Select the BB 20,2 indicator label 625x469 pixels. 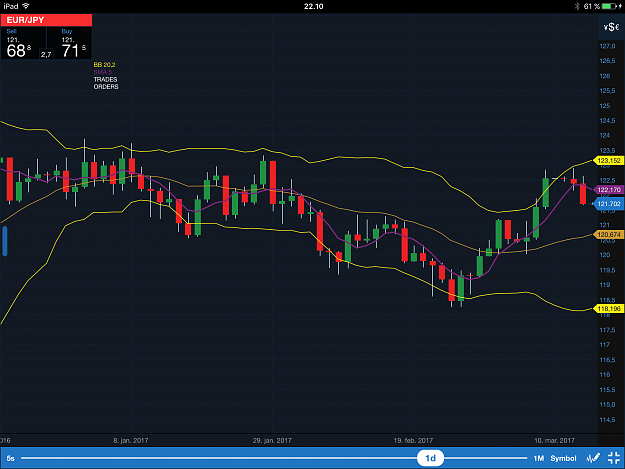tap(104, 65)
